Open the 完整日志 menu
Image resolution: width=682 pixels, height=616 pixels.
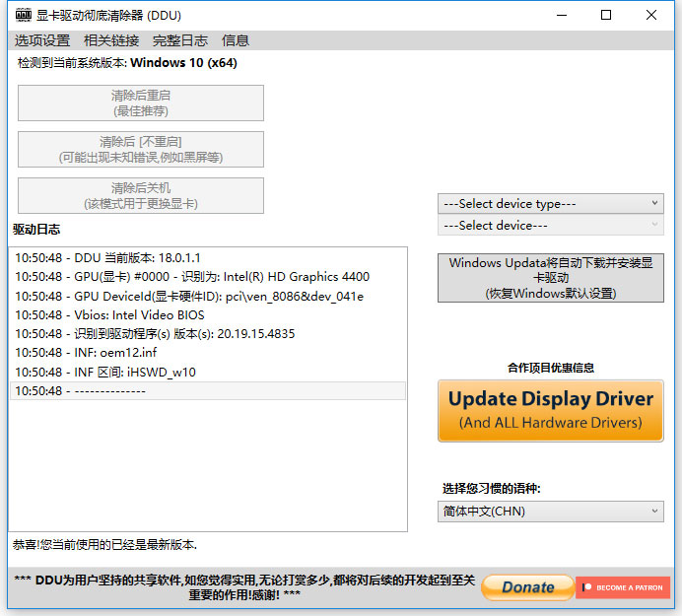[x=180, y=40]
